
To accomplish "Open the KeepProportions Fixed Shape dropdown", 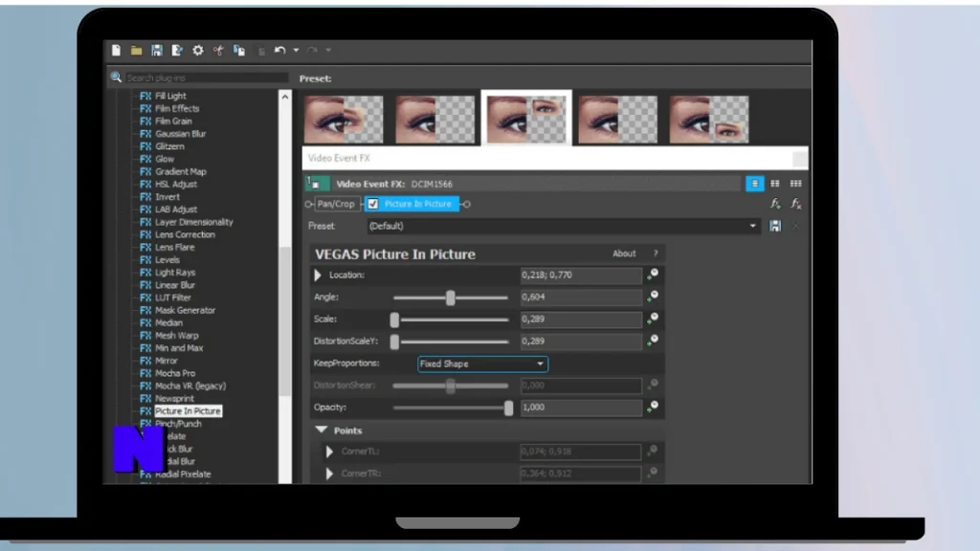I will [x=482, y=364].
